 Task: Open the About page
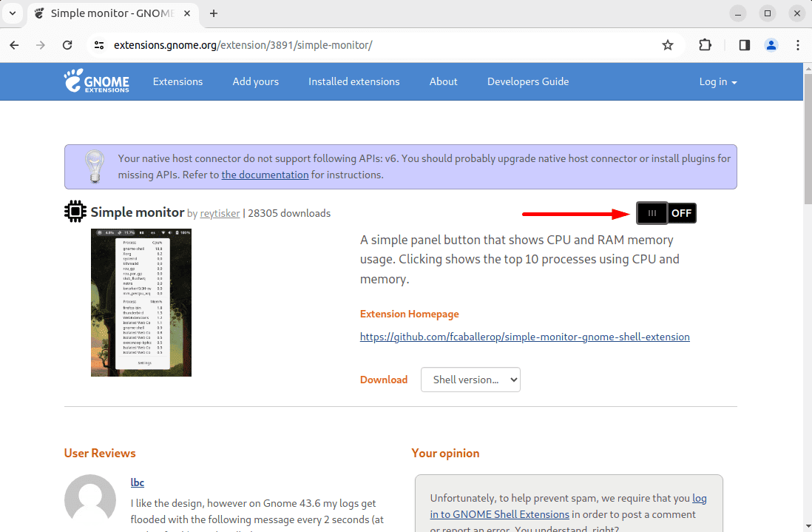pyautogui.click(x=443, y=82)
